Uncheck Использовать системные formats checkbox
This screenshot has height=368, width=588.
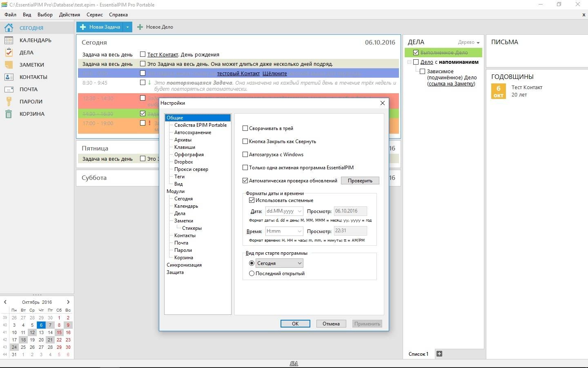point(252,200)
